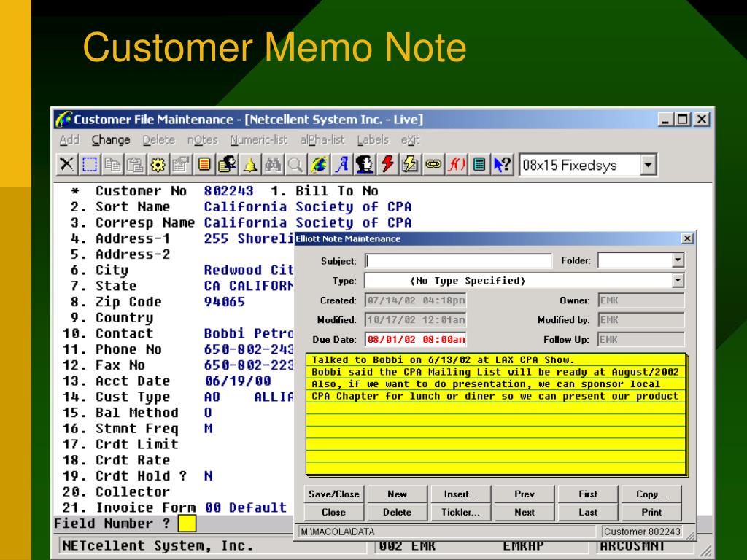Click Acct Date value 06/19/00

(x=238, y=381)
